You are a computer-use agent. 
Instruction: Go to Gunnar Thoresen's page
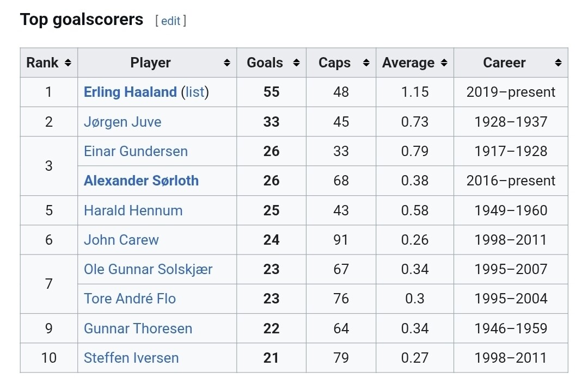tap(138, 328)
